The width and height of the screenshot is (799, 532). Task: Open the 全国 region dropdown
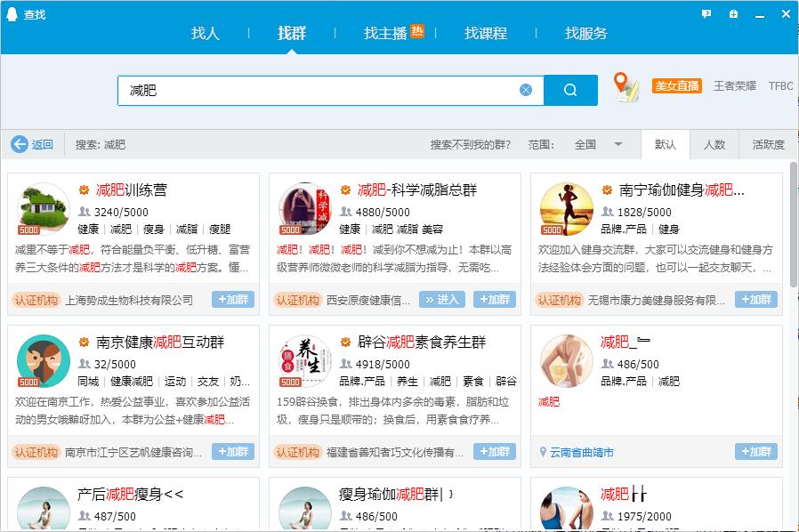coord(594,144)
